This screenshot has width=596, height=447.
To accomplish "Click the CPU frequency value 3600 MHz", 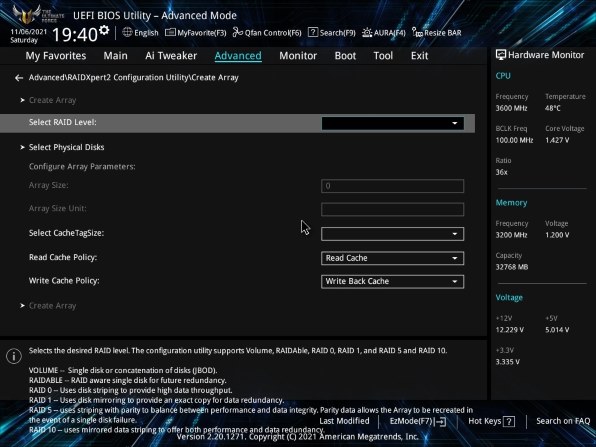I will [x=511, y=108].
